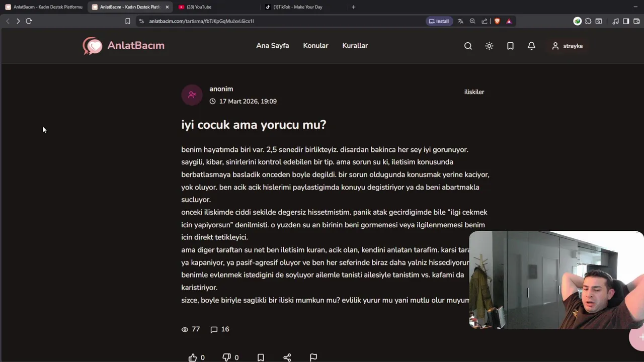Open the Kurallar navigation item
The width and height of the screenshot is (644, 362).
coord(355,46)
